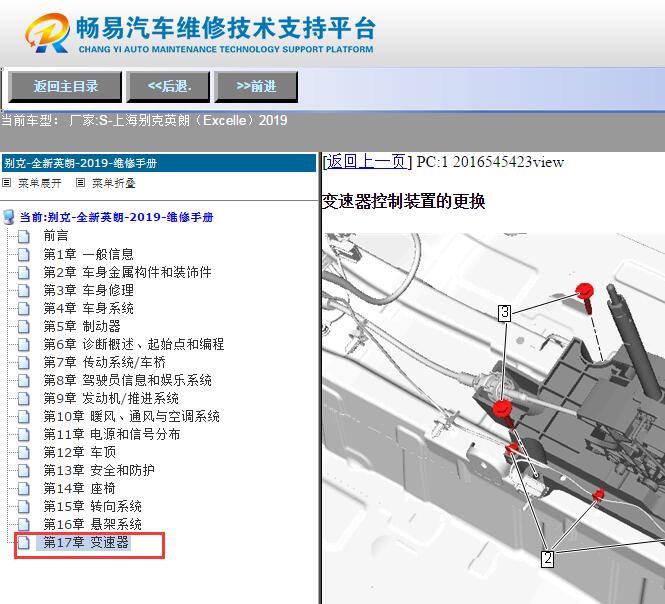Click the page icon next to 第9章
The height and width of the screenshot is (604, 665).
click(24, 399)
